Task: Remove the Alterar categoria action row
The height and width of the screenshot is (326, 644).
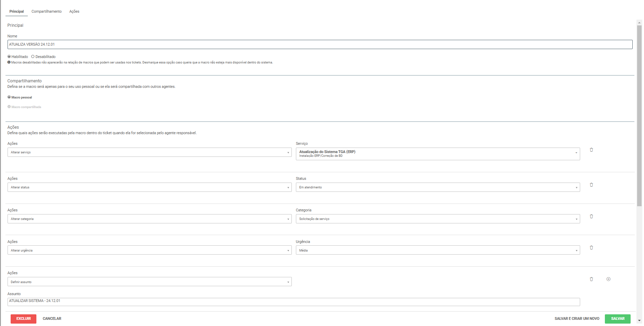Action: click(x=591, y=217)
